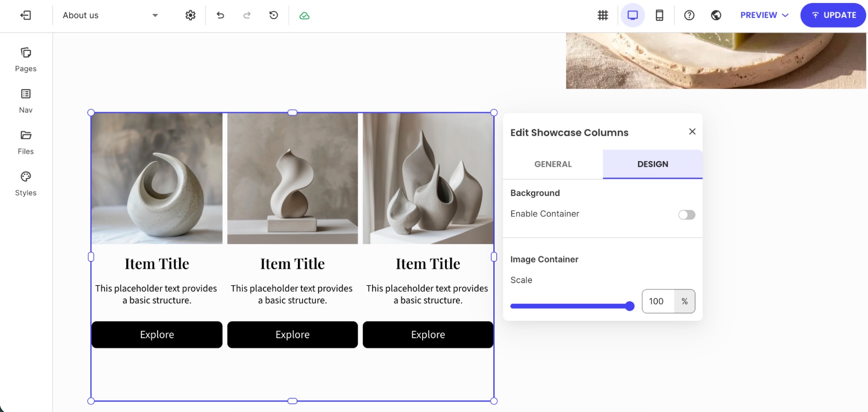Click the globe language icon
This screenshot has height=412, width=868.
[x=716, y=15]
